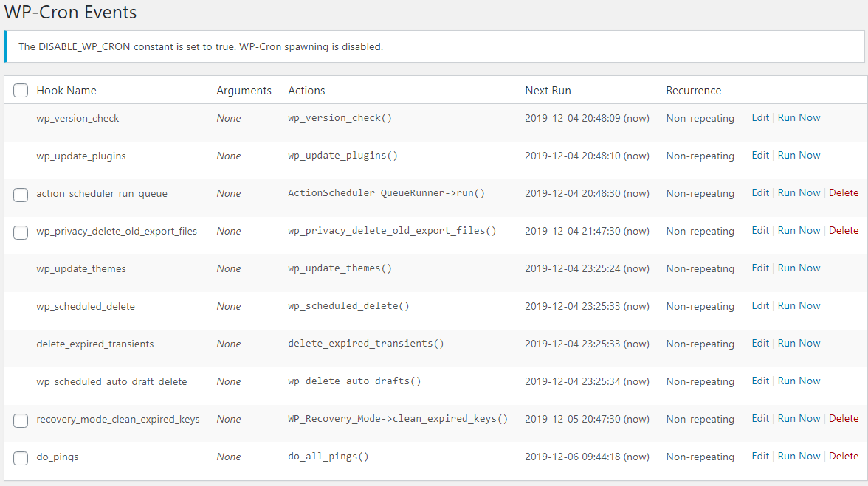Select the wp_privacy_delete_old_export_files hook name
Screen dimensions: 868x486
(117, 231)
